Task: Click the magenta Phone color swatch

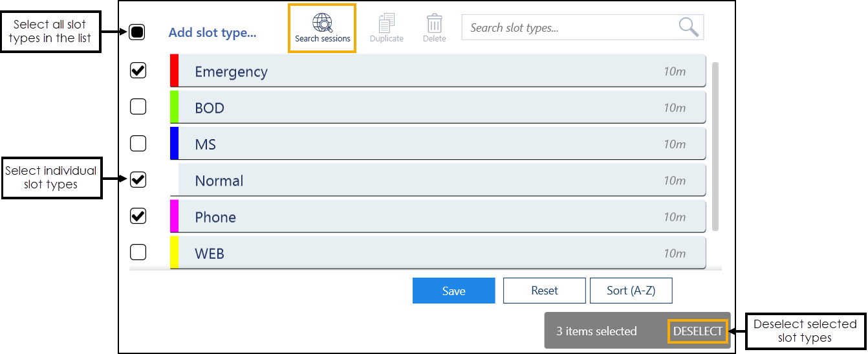Action: [174, 216]
